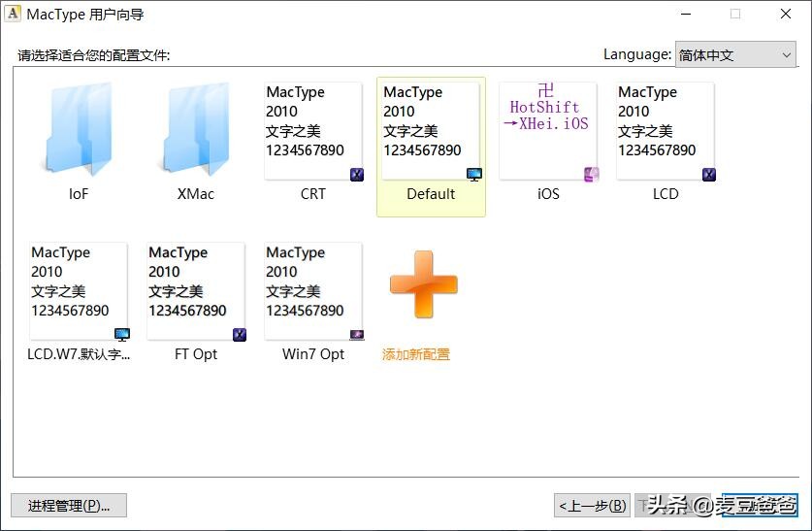Select the LCD.W7 default font profile
Screen dimensions: 812x531
(79, 291)
